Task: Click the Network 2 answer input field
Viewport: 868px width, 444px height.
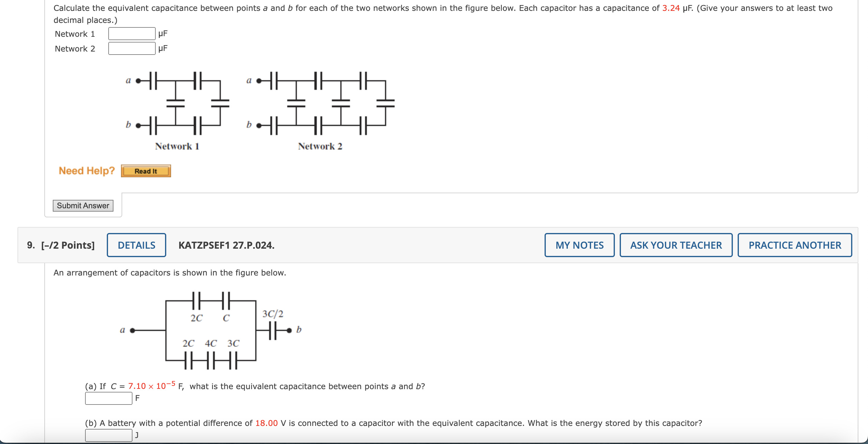Action: [x=132, y=48]
